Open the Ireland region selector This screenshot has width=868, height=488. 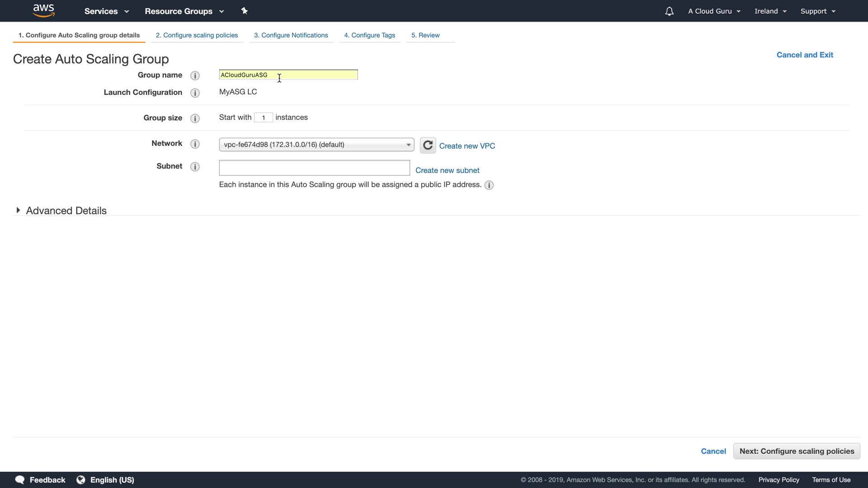770,11
